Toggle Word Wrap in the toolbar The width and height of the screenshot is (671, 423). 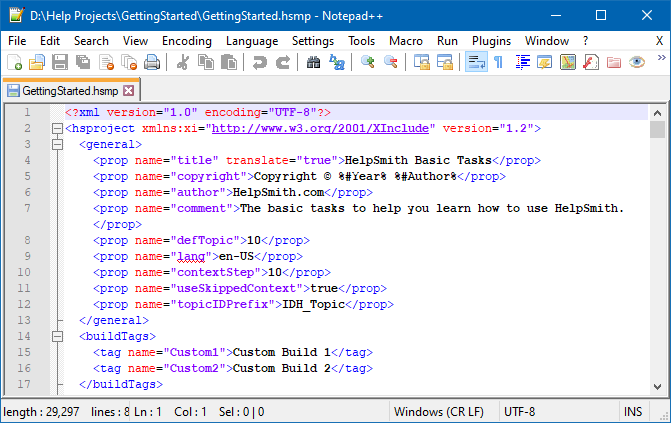[x=475, y=62]
